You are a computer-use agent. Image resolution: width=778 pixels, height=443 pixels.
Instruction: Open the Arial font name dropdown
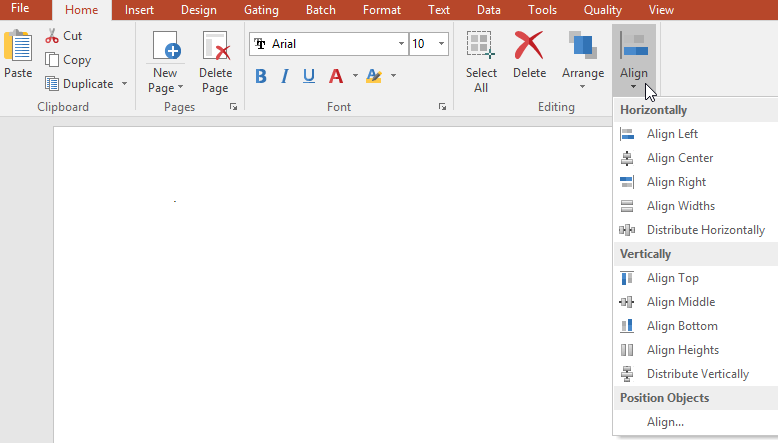[401, 44]
